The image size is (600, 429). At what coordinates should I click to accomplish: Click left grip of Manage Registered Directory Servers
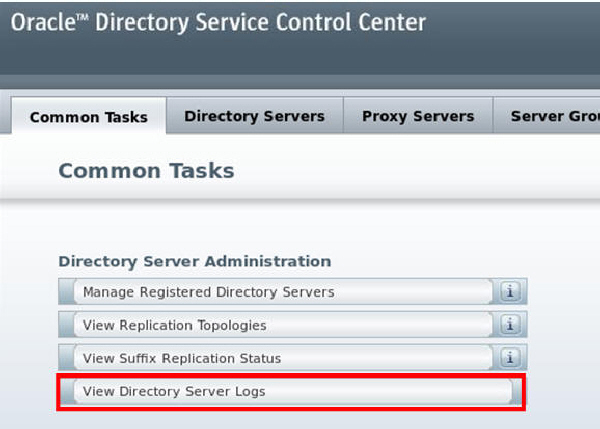[68, 292]
